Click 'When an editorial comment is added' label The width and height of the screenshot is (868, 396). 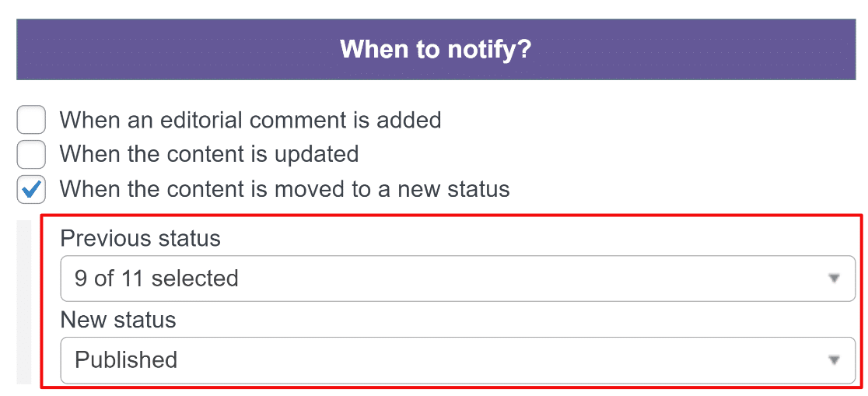pos(250,121)
